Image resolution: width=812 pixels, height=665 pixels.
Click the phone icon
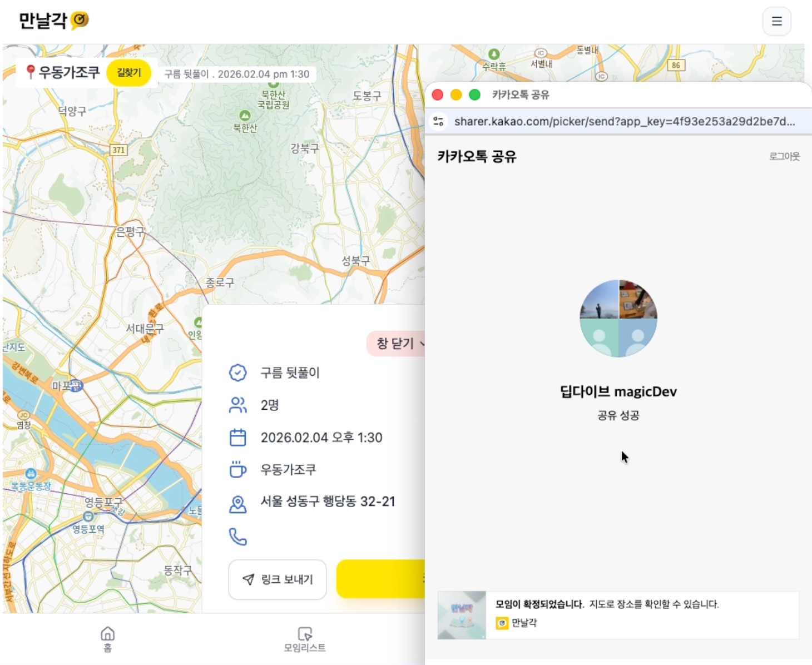[x=238, y=537]
